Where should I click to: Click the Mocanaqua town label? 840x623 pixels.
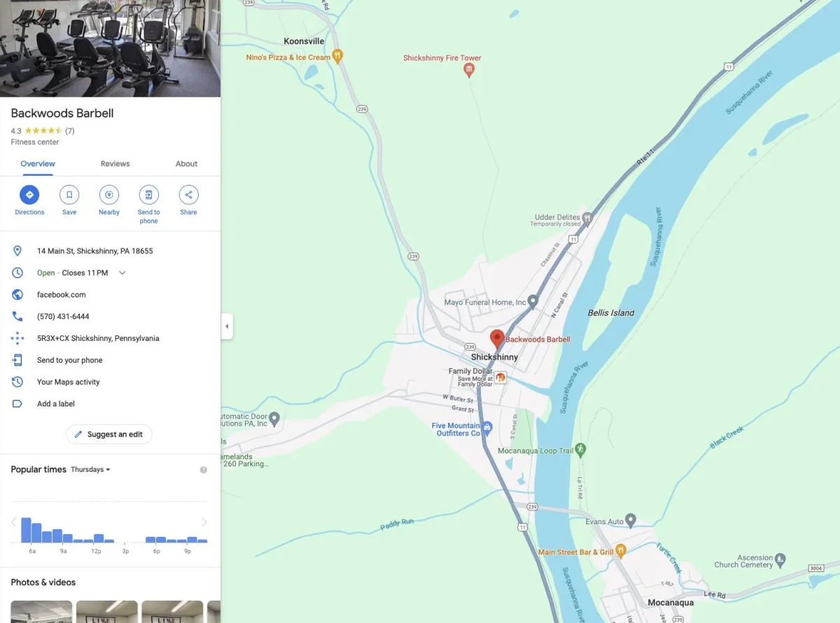pos(671,603)
